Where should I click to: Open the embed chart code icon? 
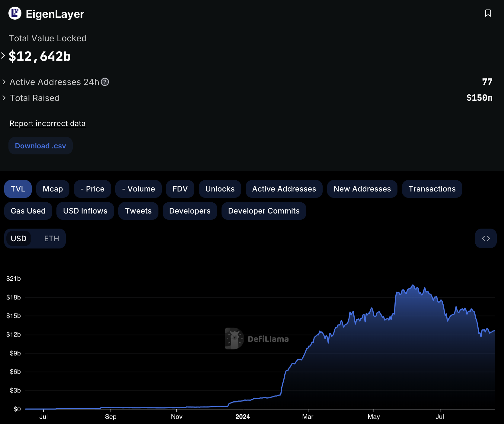486,239
